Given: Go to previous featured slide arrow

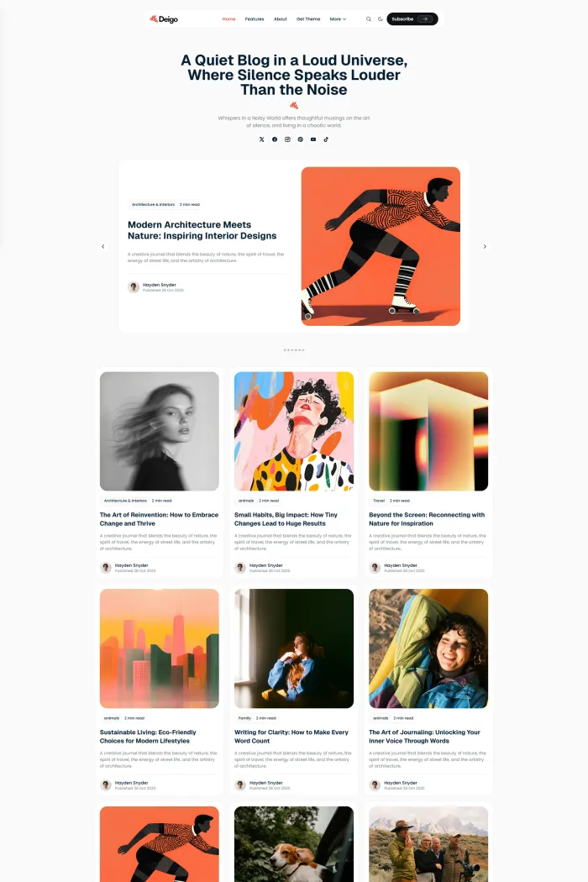Looking at the screenshot, I should 103,246.
